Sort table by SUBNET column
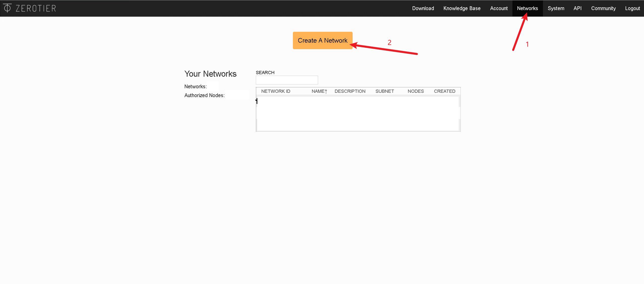Image resolution: width=644 pixels, height=284 pixels. [384, 91]
